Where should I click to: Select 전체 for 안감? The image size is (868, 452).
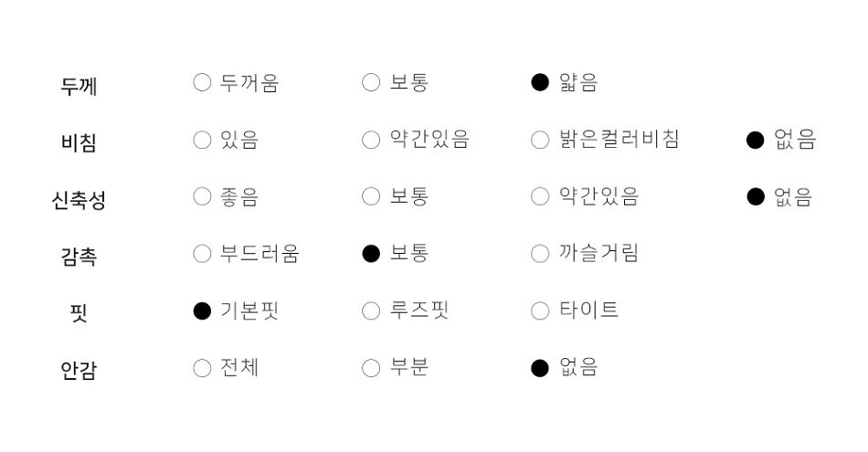[x=202, y=368]
